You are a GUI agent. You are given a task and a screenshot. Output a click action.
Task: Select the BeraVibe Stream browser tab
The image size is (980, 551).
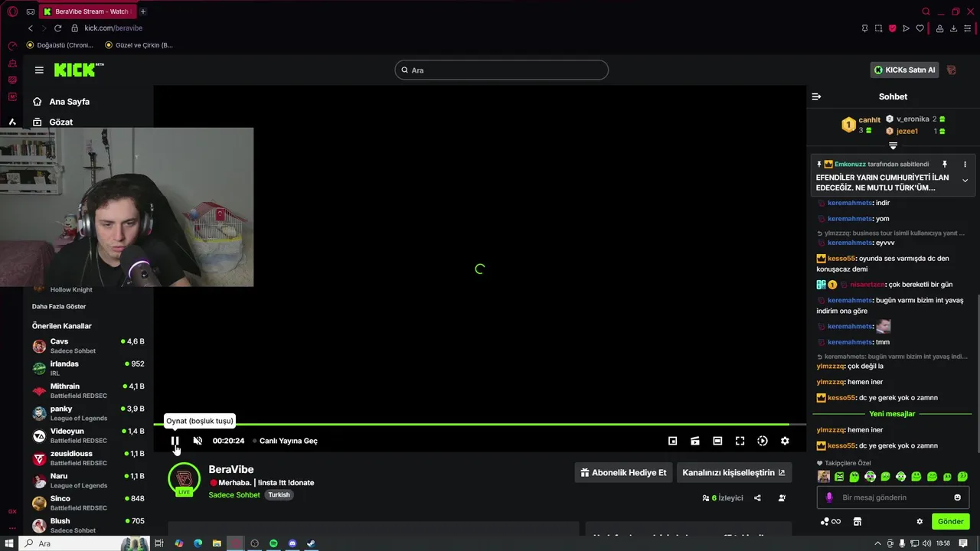87,11
